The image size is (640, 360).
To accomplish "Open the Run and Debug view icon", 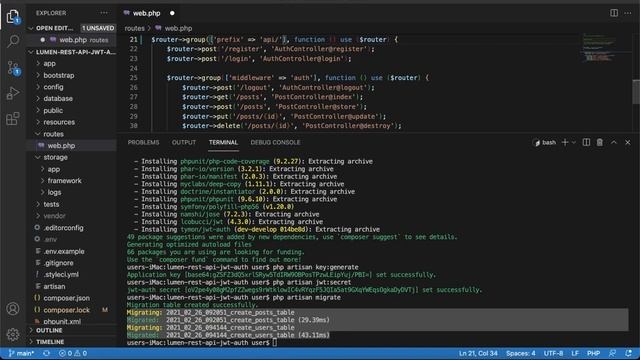I will pyautogui.click(x=13, y=93).
